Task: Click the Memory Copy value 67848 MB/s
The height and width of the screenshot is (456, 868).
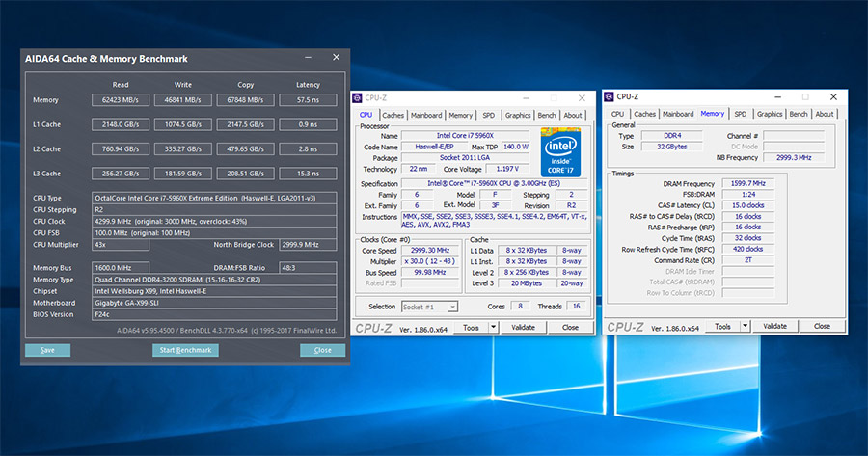Action: (x=245, y=100)
